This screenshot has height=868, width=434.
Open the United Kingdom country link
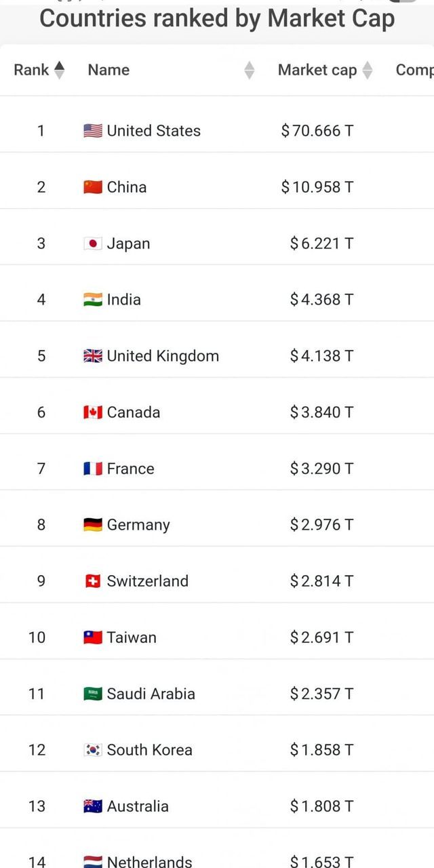tap(163, 356)
